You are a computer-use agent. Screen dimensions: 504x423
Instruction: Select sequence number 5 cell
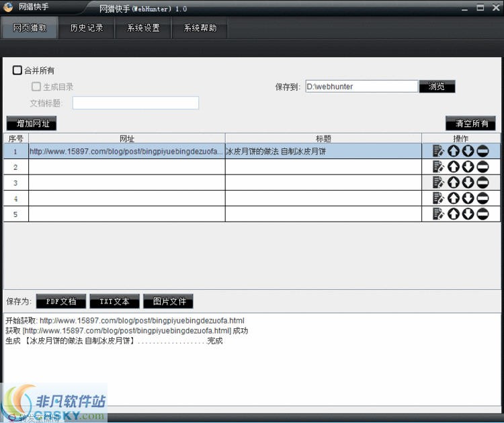tap(16, 214)
